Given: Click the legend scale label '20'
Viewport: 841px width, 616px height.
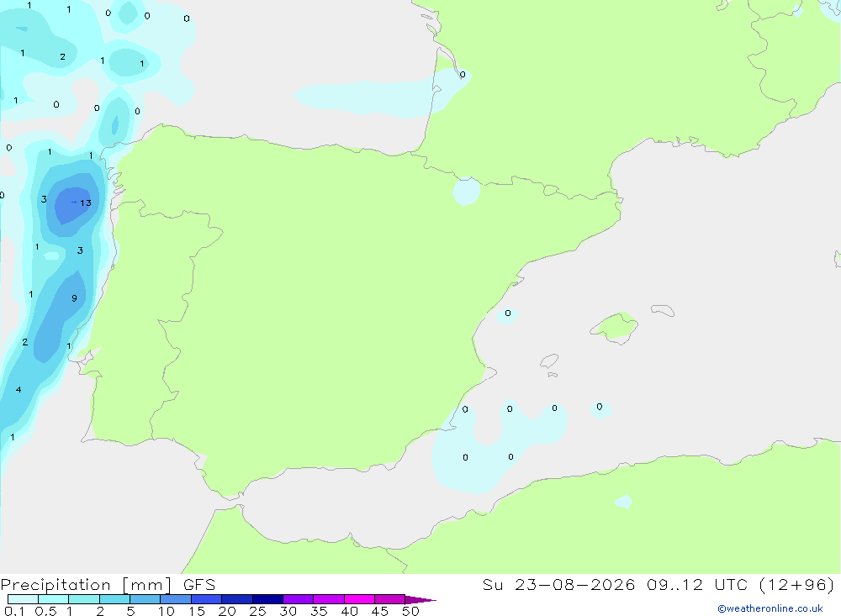Looking at the screenshot, I should (x=227, y=611).
